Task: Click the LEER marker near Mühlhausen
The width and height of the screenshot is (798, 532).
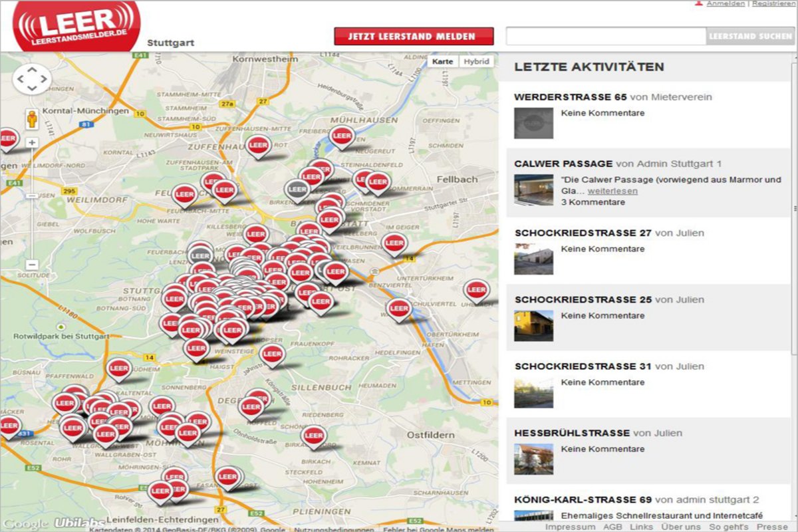Action: click(x=342, y=136)
